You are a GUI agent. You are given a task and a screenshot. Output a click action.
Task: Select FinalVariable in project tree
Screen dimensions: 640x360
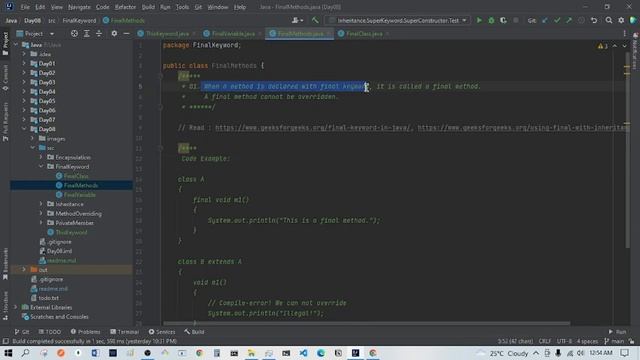point(80,195)
